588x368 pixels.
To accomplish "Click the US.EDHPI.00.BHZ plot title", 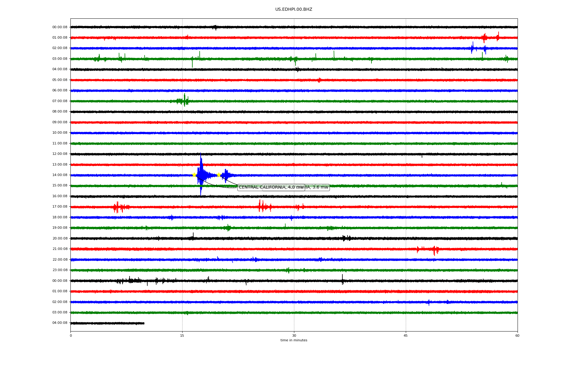I will 293,10.
